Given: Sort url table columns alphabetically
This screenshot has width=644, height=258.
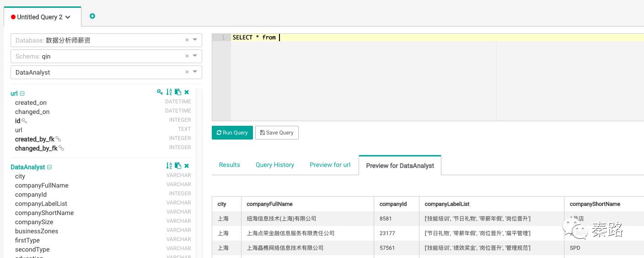Looking at the screenshot, I should tap(169, 92).
